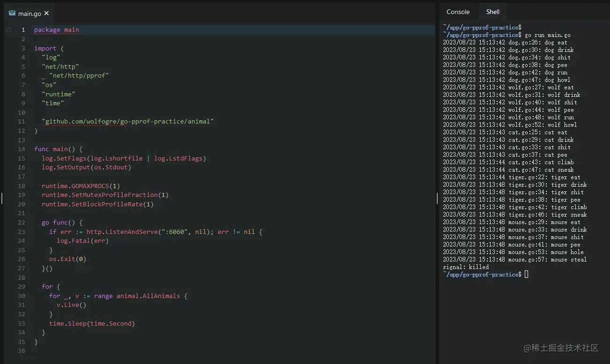Open the github.com/wolfogre/go-pprof-practice/animal import path
The height and width of the screenshot is (364, 610).
tap(127, 122)
